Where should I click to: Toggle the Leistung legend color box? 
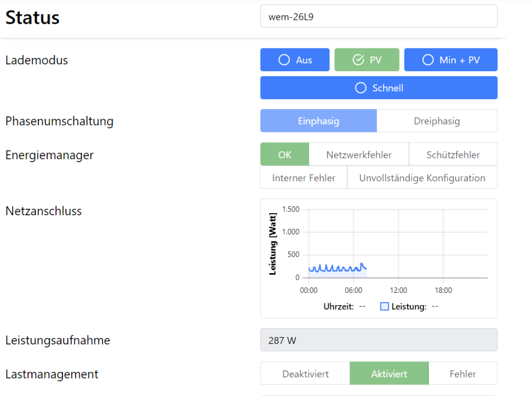tap(385, 307)
